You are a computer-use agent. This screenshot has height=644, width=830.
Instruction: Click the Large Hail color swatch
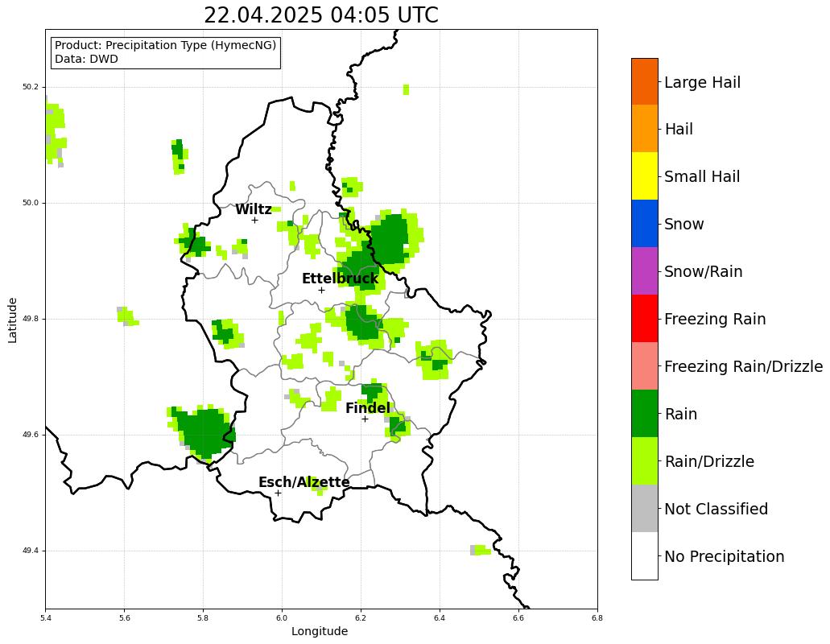(645, 81)
